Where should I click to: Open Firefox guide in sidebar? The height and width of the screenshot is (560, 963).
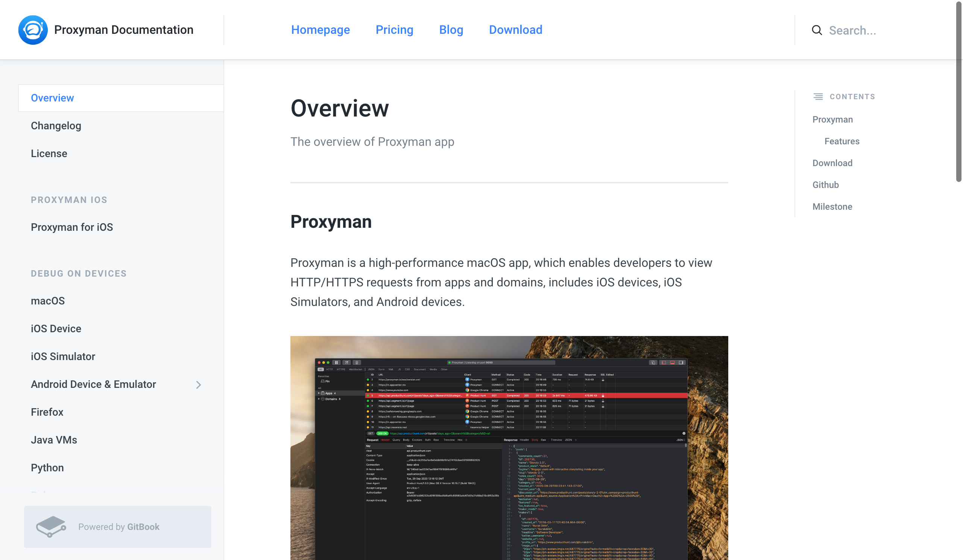click(x=47, y=412)
